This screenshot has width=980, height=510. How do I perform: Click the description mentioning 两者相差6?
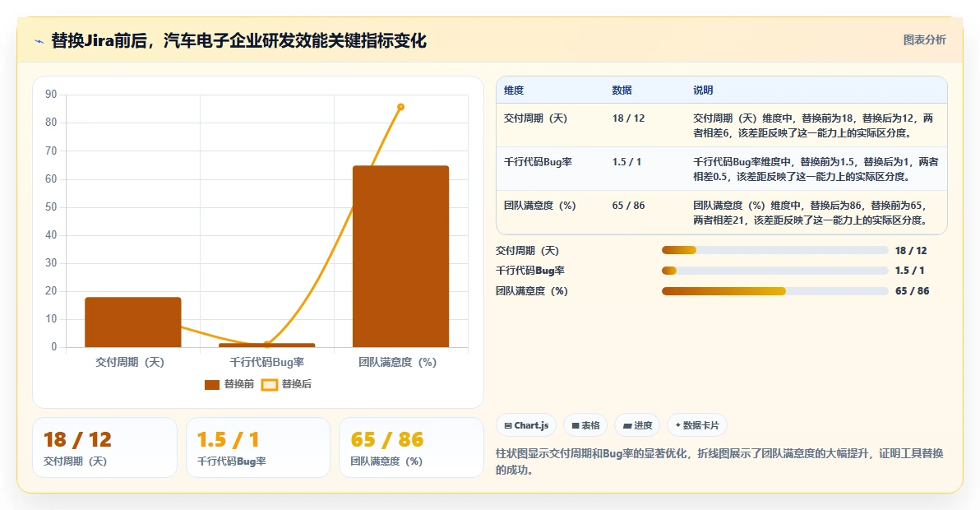point(814,126)
